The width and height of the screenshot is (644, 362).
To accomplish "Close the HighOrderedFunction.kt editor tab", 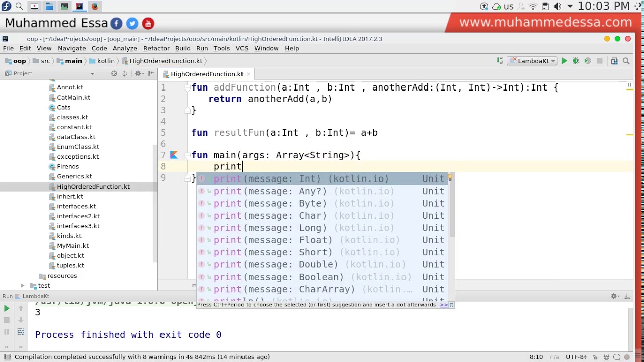I will pos(249,74).
